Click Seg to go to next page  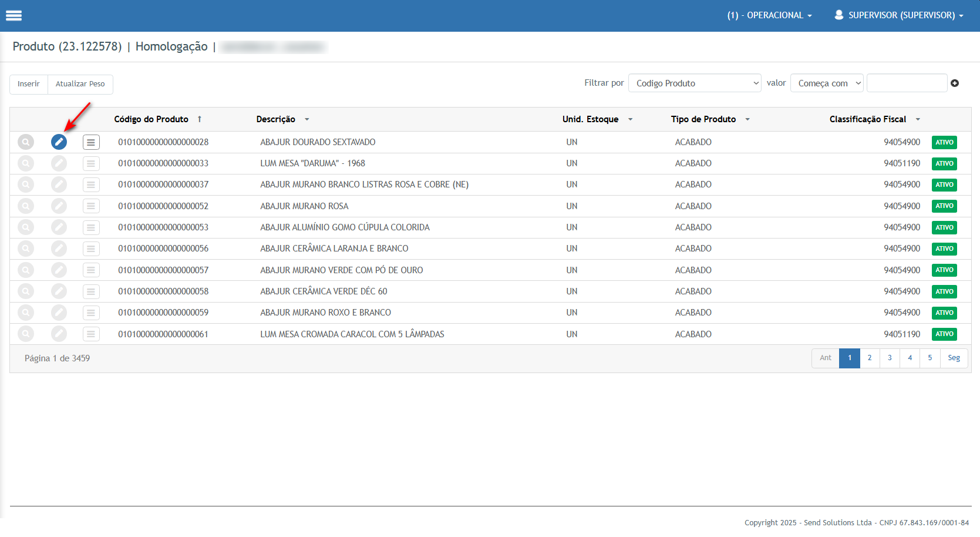click(x=954, y=358)
